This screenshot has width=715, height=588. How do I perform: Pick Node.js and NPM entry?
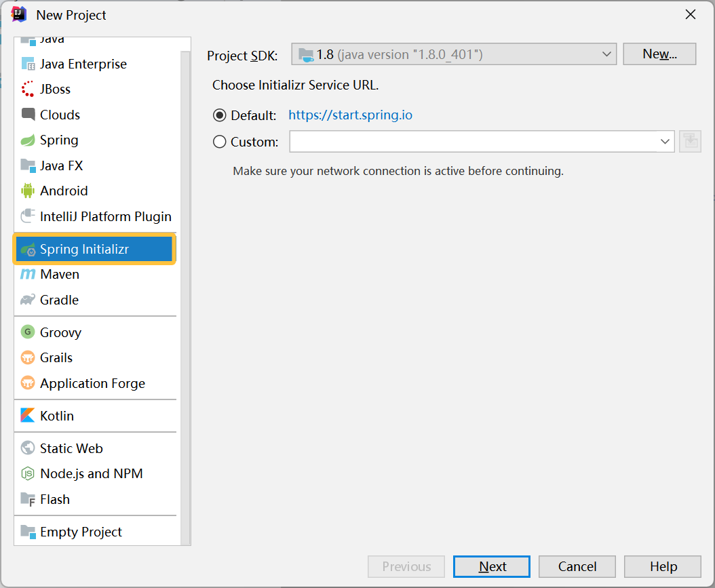pyautogui.click(x=95, y=473)
